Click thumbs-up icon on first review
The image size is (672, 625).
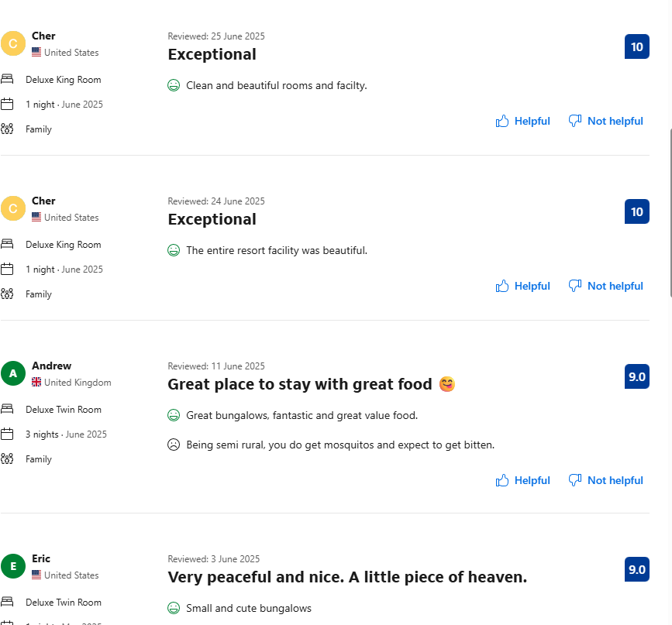[502, 121]
